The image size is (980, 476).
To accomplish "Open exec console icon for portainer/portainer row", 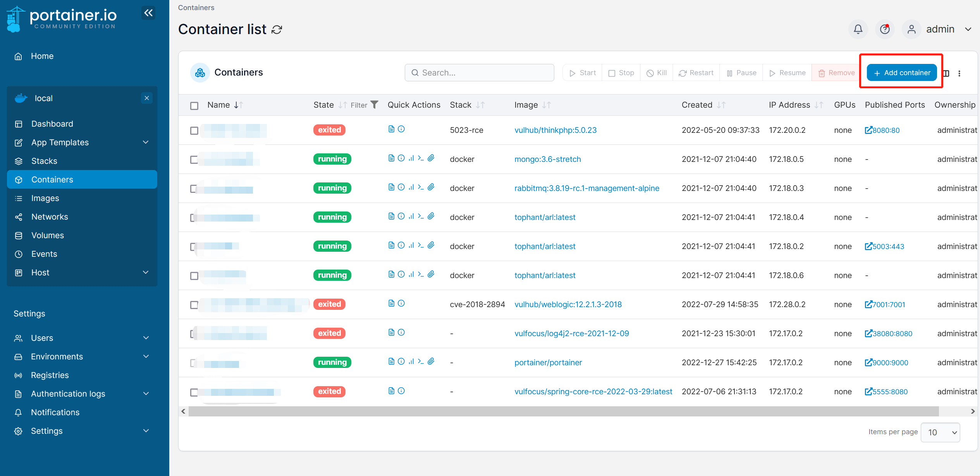I will click(x=421, y=361).
